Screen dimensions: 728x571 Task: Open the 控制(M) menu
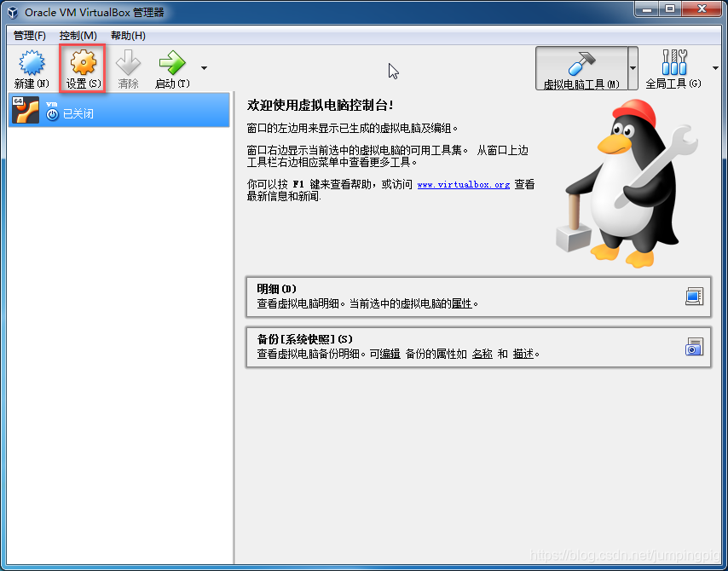pyautogui.click(x=78, y=36)
